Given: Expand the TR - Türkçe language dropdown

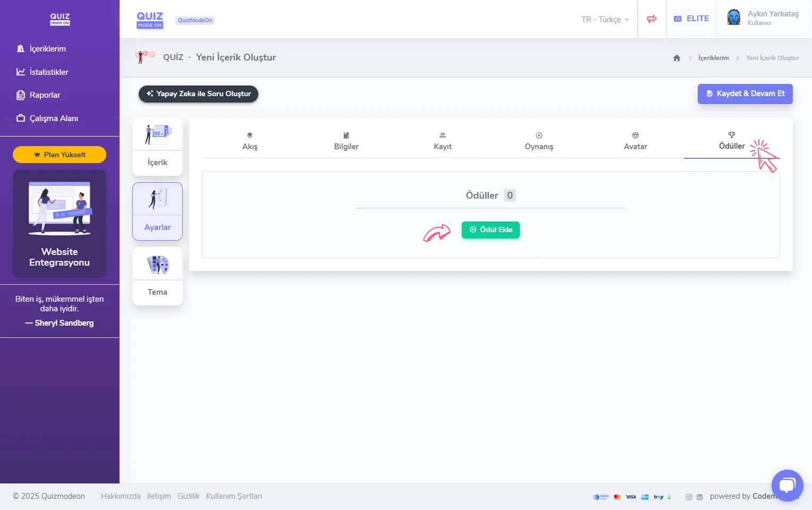Looking at the screenshot, I should coord(605,20).
